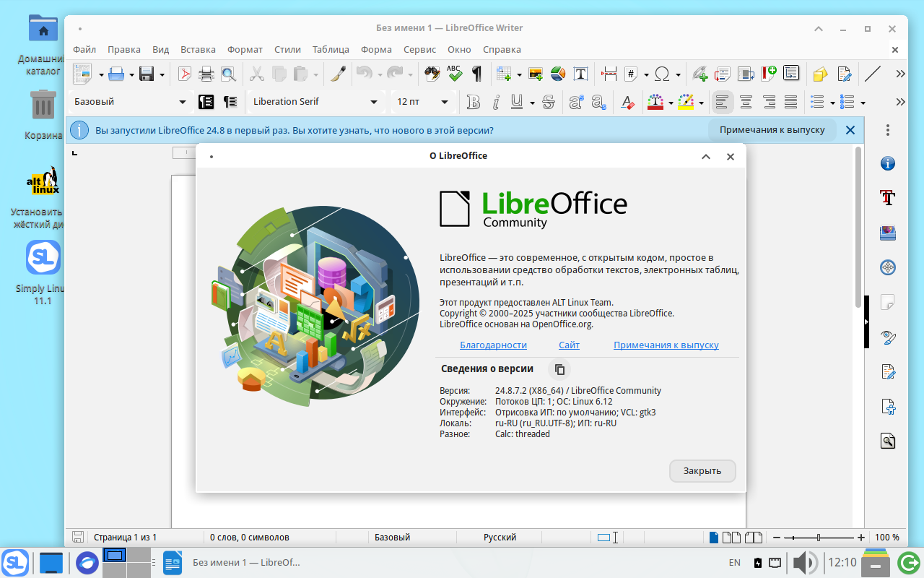Insert a special character via the omega icon
This screenshot has width=924, height=578.
[x=661, y=74]
